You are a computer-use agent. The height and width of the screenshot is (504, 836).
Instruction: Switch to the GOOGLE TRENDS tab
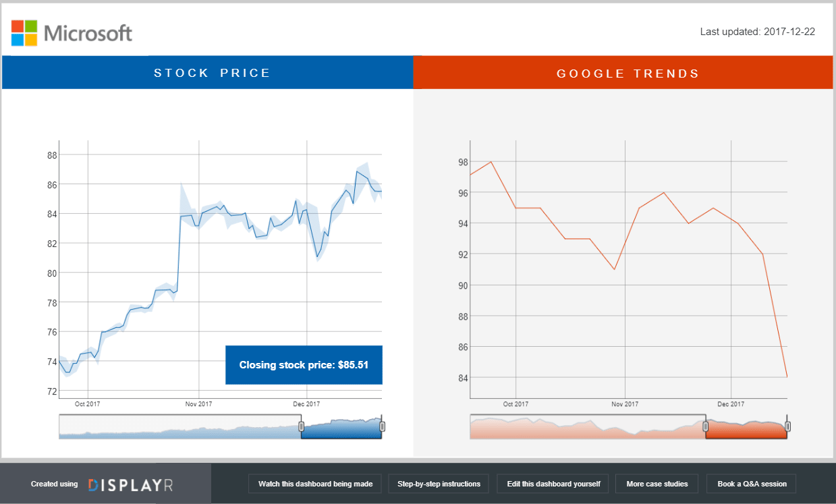[x=625, y=72]
